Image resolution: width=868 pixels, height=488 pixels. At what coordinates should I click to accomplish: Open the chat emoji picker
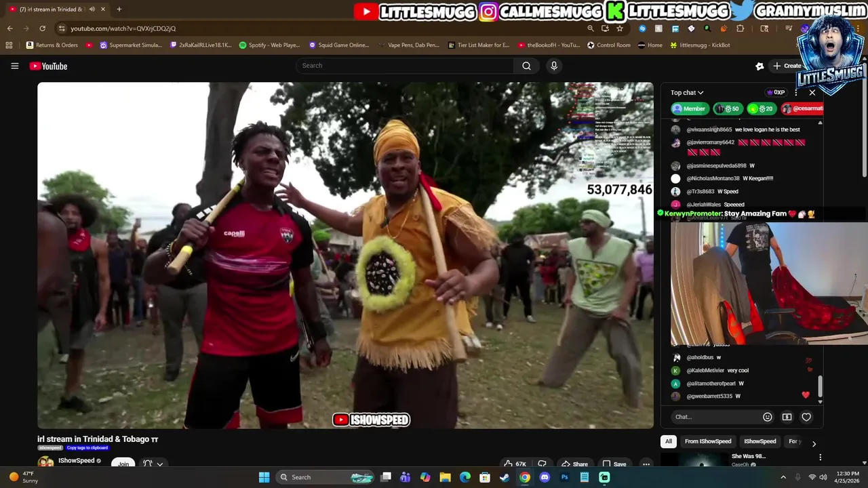pyautogui.click(x=767, y=417)
